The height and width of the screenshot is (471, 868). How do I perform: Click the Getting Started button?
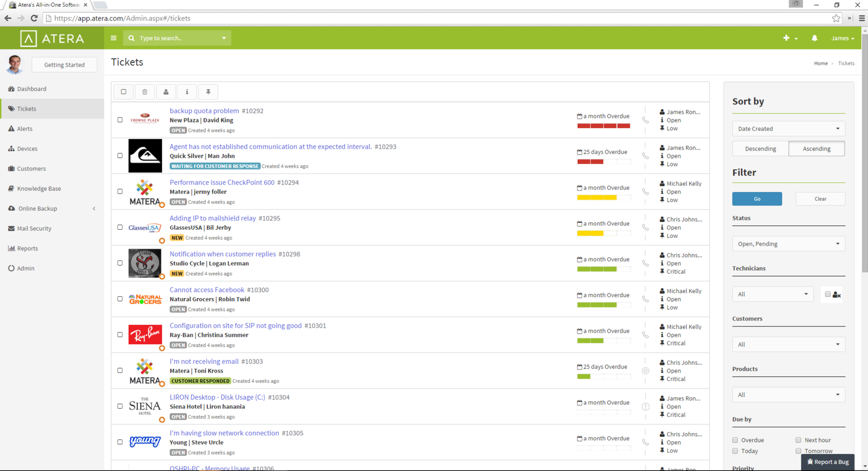pyautogui.click(x=65, y=65)
